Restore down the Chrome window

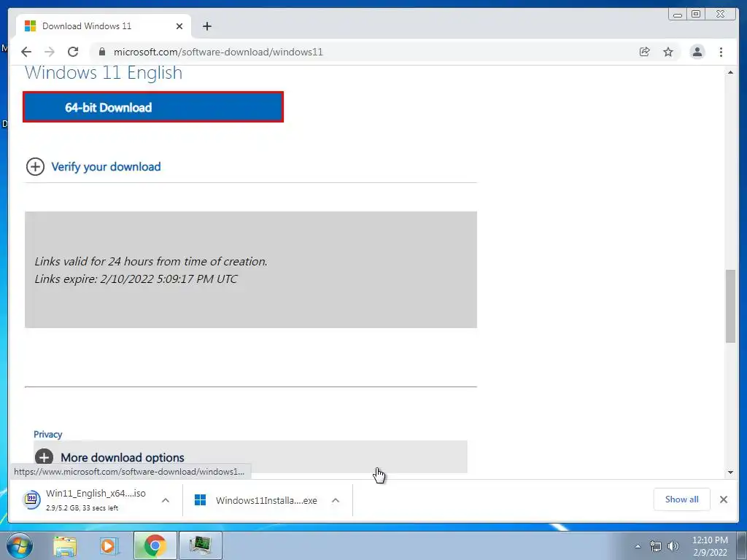tap(696, 15)
